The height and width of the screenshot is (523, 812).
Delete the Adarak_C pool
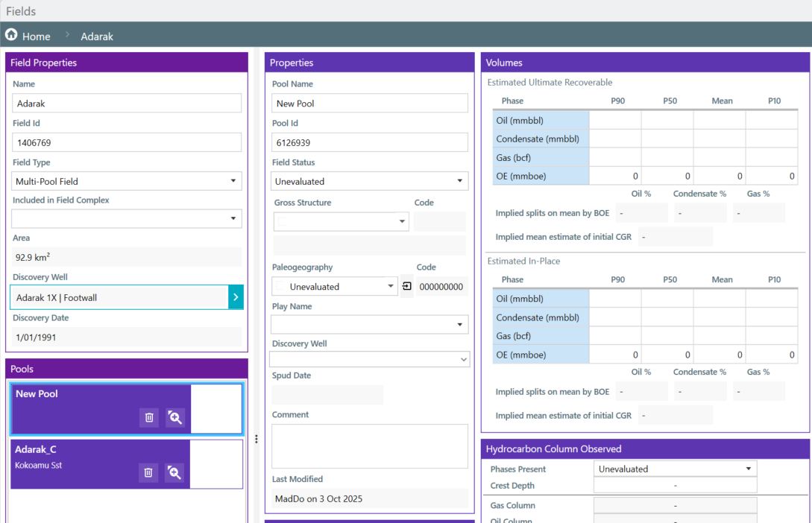pyautogui.click(x=148, y=472)
